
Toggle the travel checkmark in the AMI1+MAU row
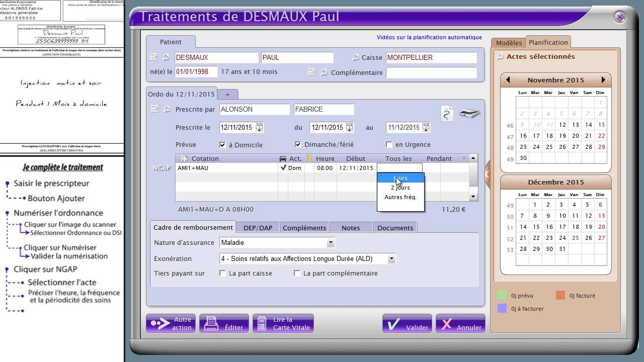[x=283, y=168]
